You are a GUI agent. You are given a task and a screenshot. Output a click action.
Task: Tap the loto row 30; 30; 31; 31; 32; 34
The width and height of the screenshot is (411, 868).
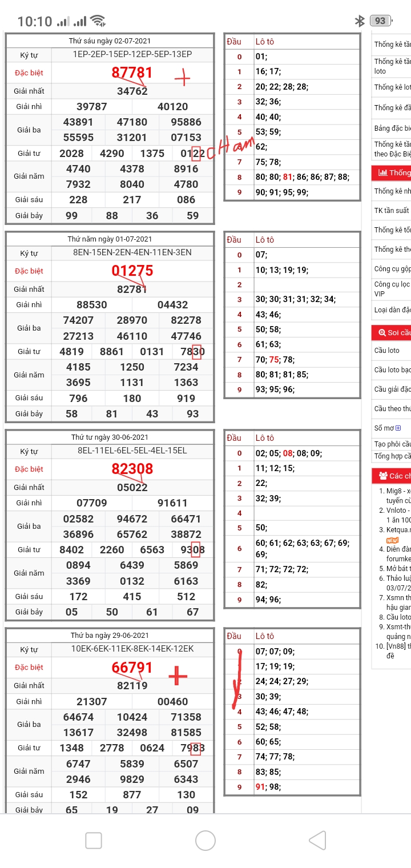coord(296,299)
